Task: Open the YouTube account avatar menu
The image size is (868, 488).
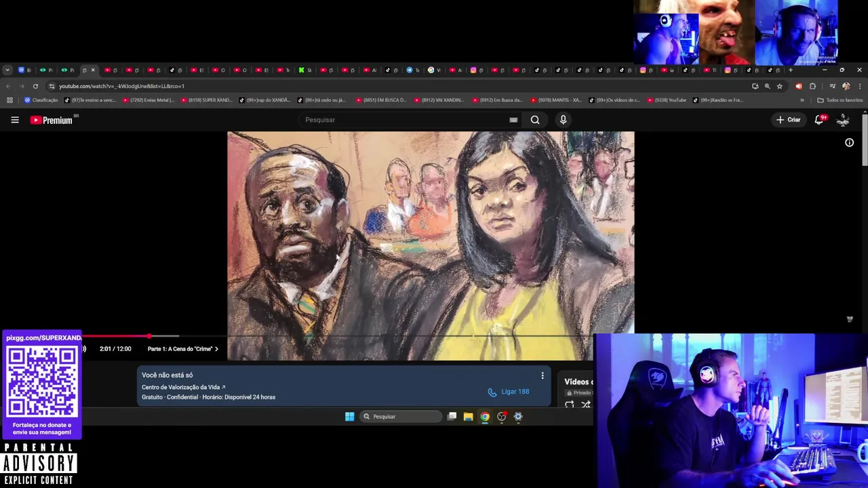Action: pos(844,120)
